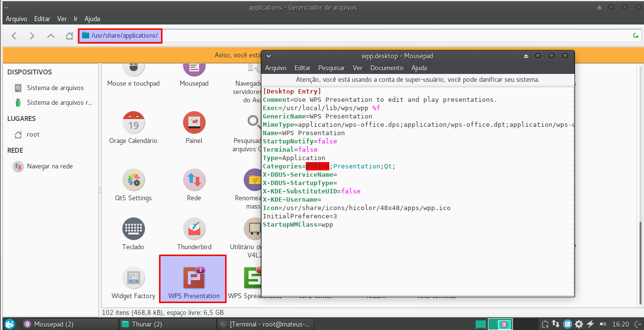644x330 pixels.
Task: Go back in the file manager
Action: click(14, 36)
